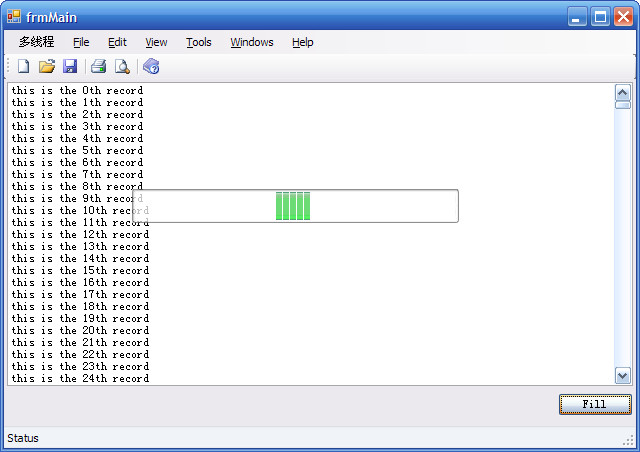Click the line 'this is the 0th record'
The width and height of the screenshot is (640, 452).
click(77, 90)
